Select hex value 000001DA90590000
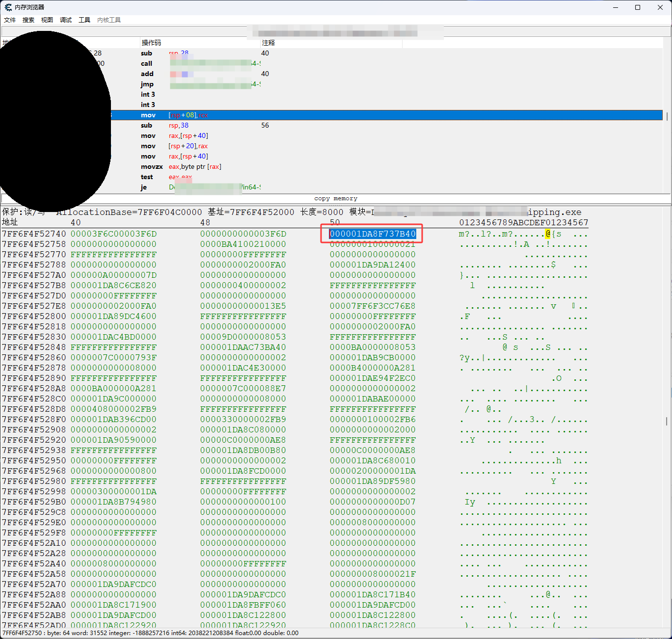This screenshot has height=639, width=672. [x=114, y=440]
